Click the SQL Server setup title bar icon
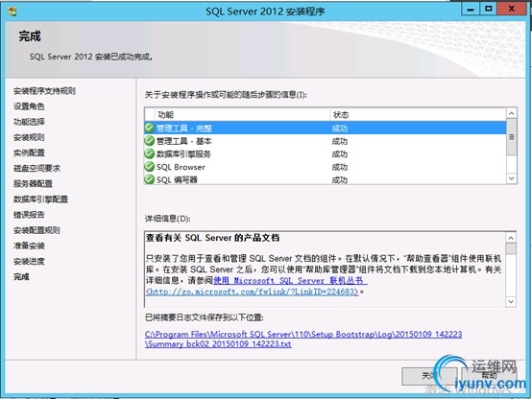The image size is (532, 399). tap(12, 12)
